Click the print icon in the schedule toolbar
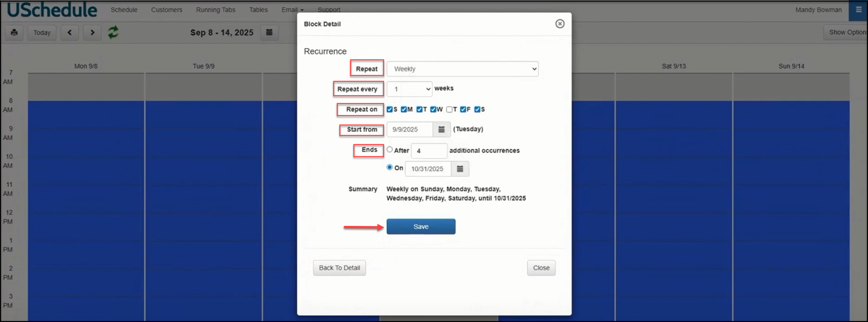The height and width of the screenshot is (322, 868). point(14,33)
